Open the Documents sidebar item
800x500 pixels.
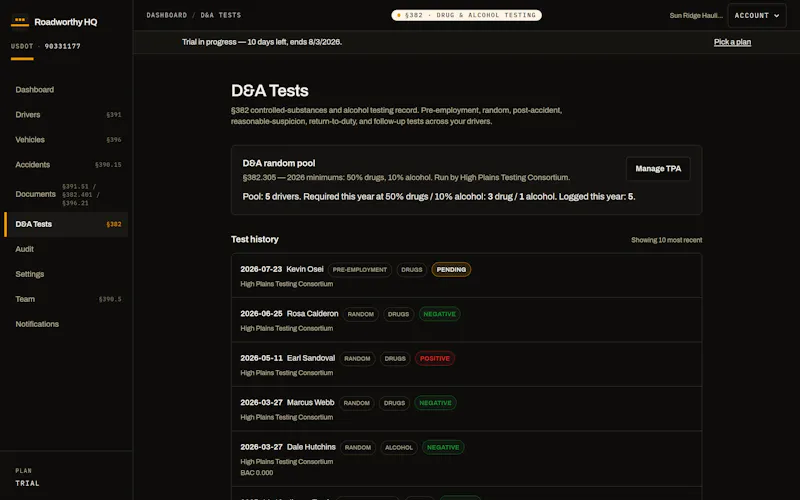tap(66, 194)
